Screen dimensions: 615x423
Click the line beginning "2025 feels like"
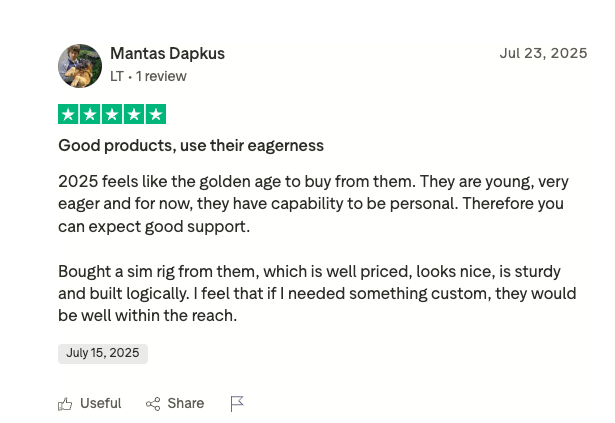[x=313, y=182]
